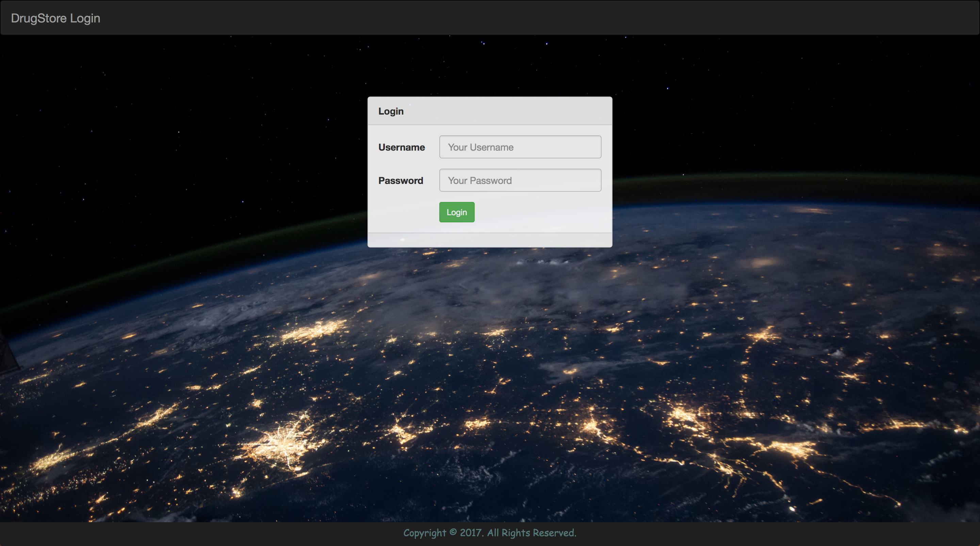Click the Login panel heading text
The image size is (980, 546).
(x=391, y=111)
